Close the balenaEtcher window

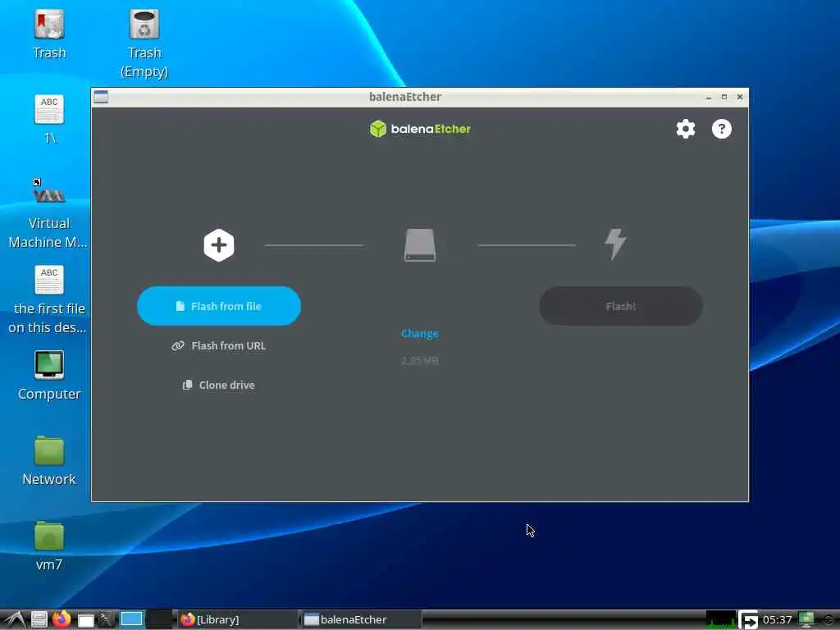pos(739,97)
